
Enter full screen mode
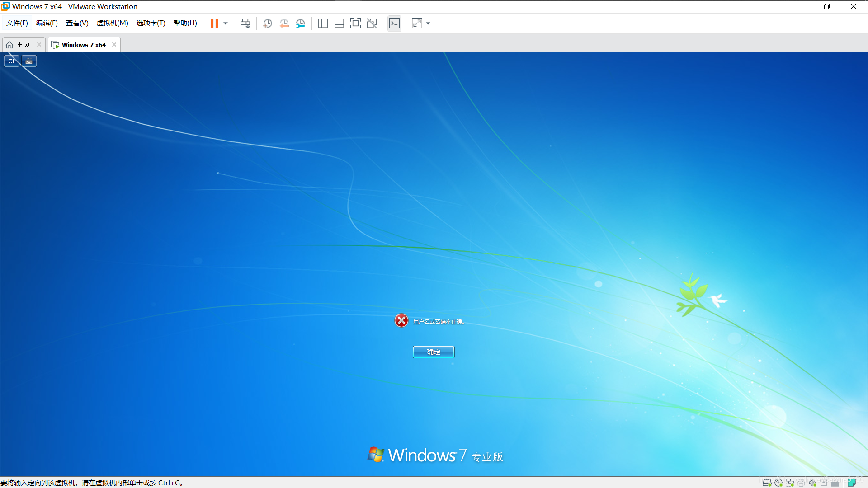point(355,23)
